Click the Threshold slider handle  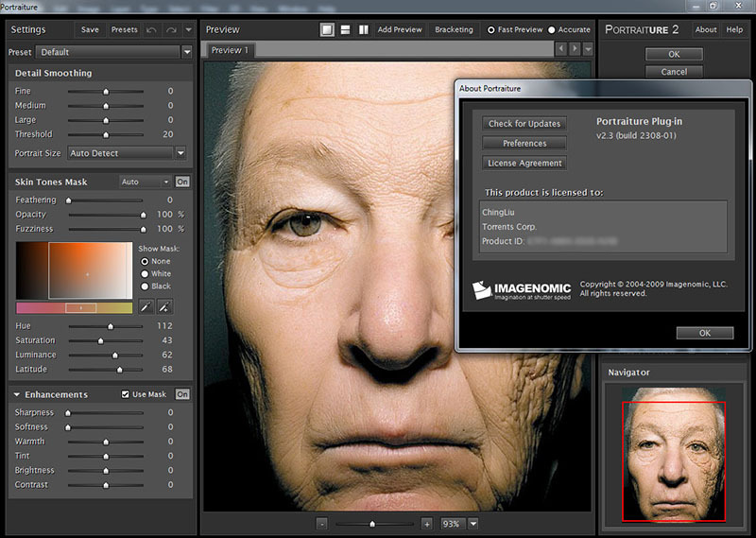(106, 134)
